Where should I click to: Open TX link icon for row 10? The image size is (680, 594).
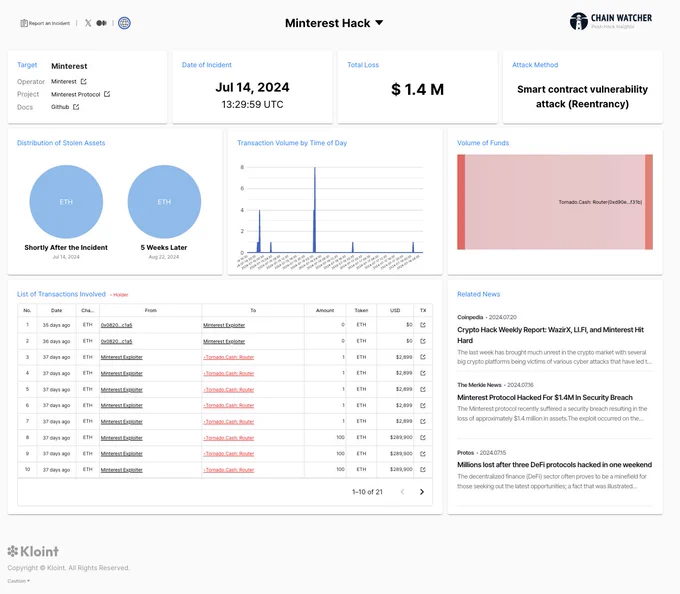click(x=423, y=470)
